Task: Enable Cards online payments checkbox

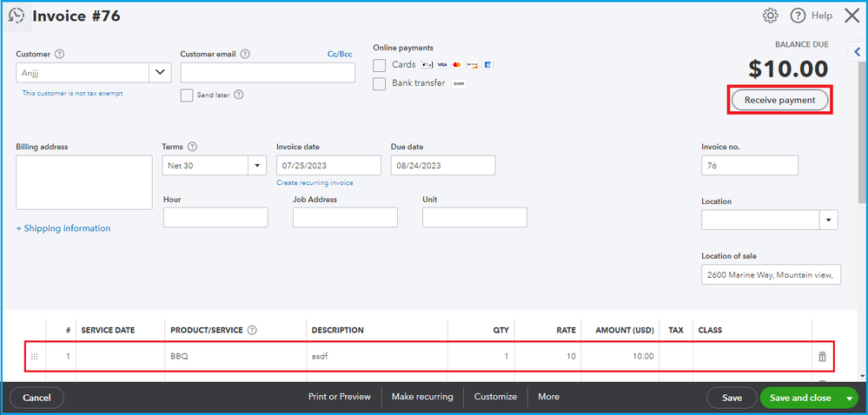Action: point(379,65)
